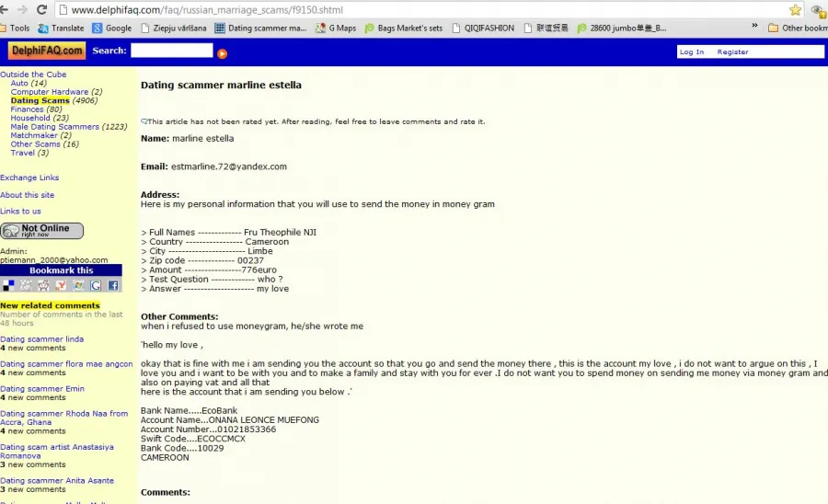Image resolution: width=828 pixels, height=504 pixels.
Task: Click the Not Online chat status badge
Action: pos(41,231)
